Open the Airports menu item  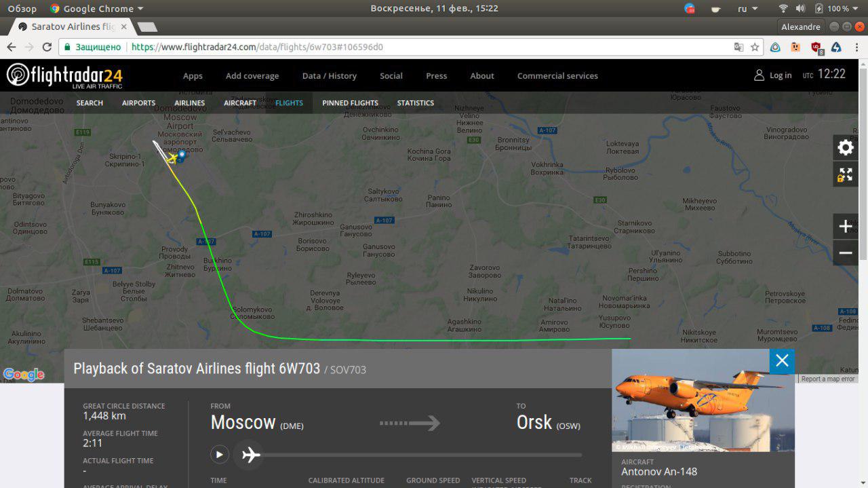138,103
